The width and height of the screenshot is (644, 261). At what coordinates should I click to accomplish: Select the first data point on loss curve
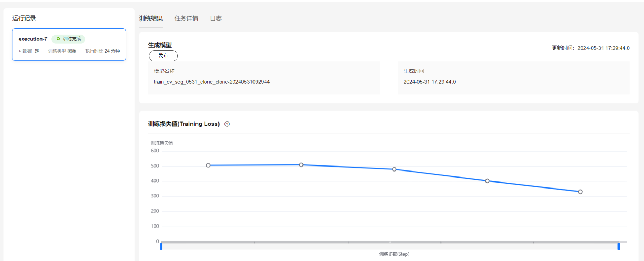208,165
